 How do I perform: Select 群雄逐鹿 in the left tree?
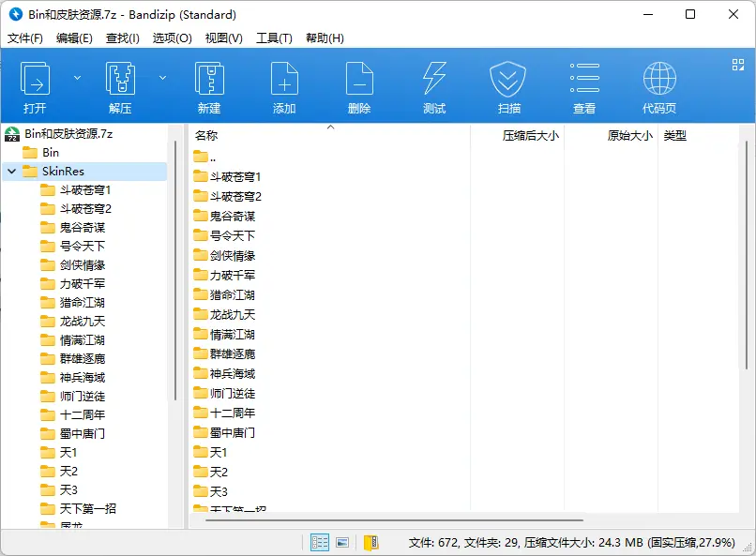click(83, 358)
